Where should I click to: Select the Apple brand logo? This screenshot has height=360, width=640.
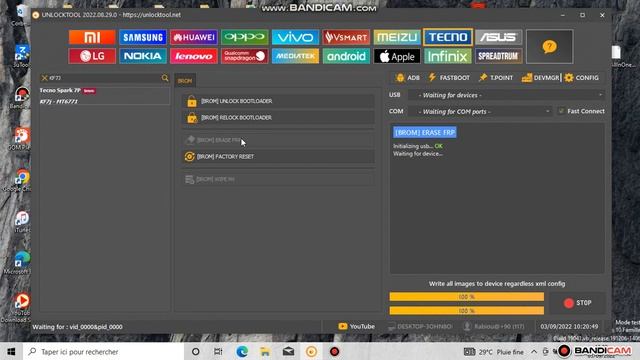397,56
